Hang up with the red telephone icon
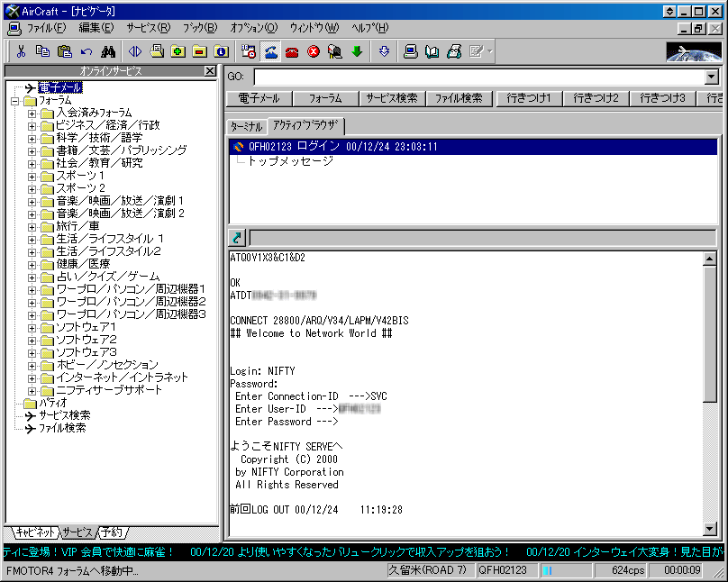The height and width of the screenshot is (582, 728). point(292,51)
